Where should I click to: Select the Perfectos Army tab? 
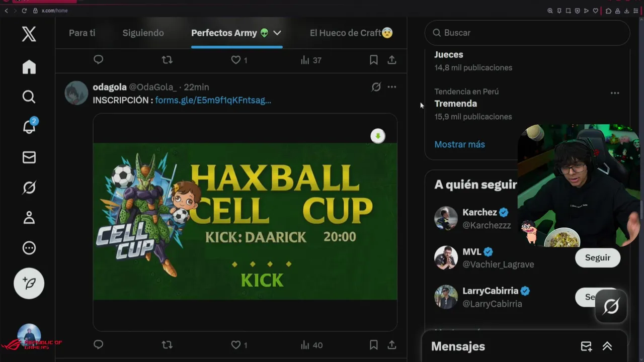(230, 33)
